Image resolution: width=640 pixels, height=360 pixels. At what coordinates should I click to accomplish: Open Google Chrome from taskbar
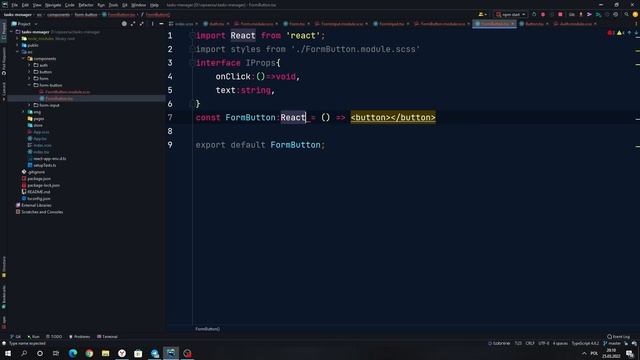pos(89,353)
